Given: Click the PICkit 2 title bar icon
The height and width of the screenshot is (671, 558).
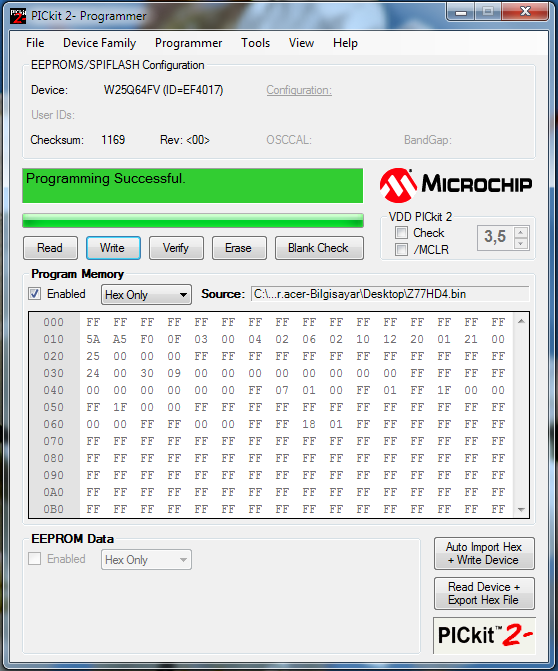Looking at the screenshot, I should (18, 16).
